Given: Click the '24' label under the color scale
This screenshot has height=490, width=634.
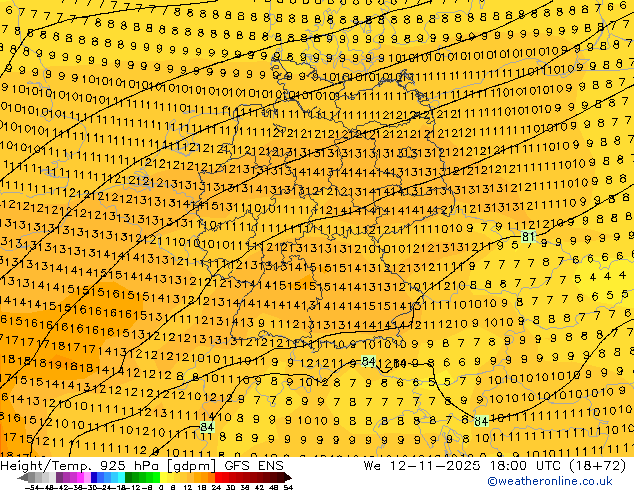Looking at the screenshot, I should click(216, 487).
